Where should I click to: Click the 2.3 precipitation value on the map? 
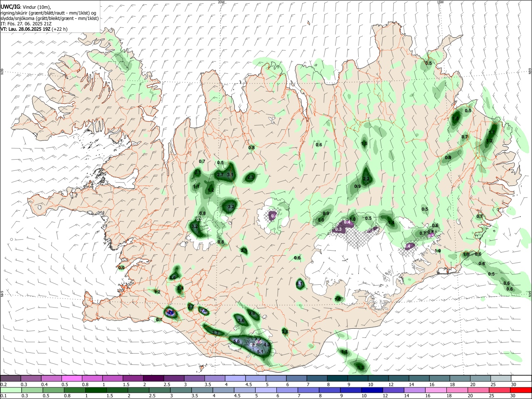[251, 177]
